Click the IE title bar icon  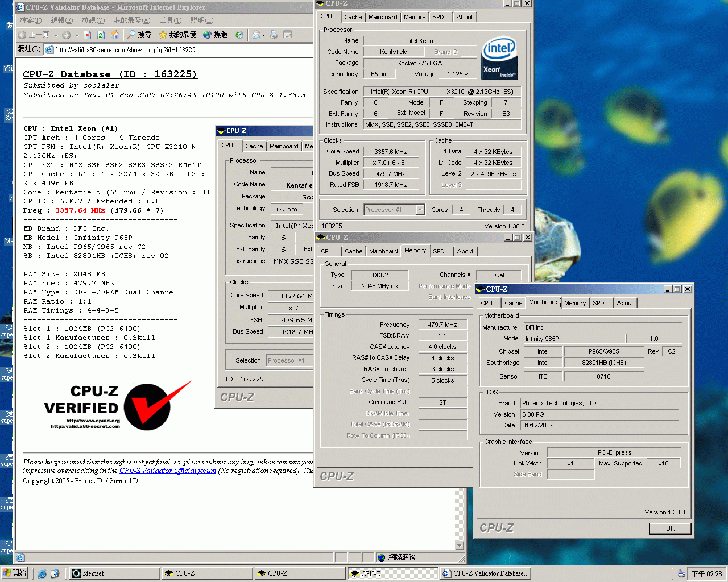coord(20,7)
